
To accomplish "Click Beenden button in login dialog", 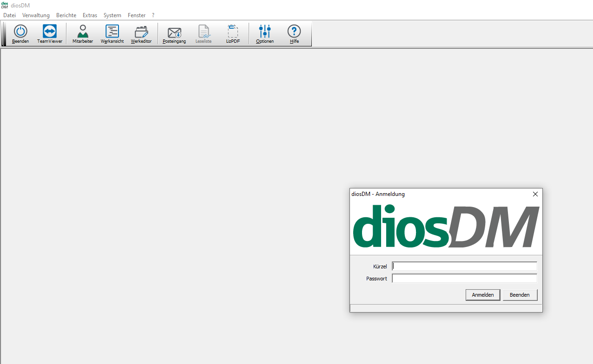I will (x=520, y=295).
